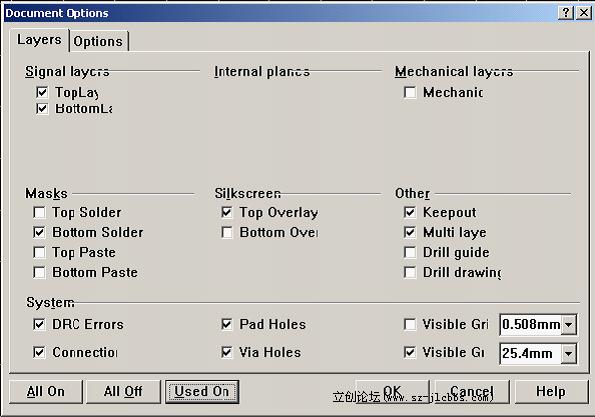Uncheck the TopLayer signal layer checkbox

point(42,92)
